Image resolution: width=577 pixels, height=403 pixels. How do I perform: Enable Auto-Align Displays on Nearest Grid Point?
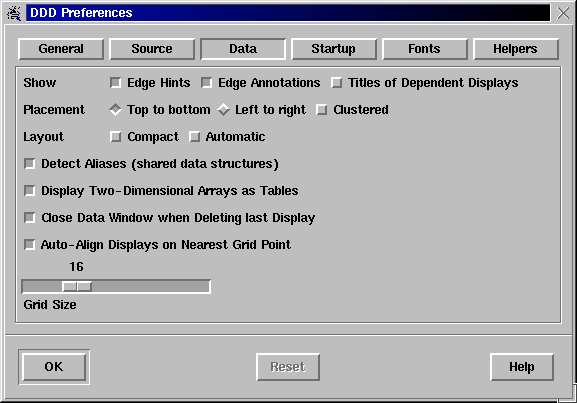(x=29, y=245)
